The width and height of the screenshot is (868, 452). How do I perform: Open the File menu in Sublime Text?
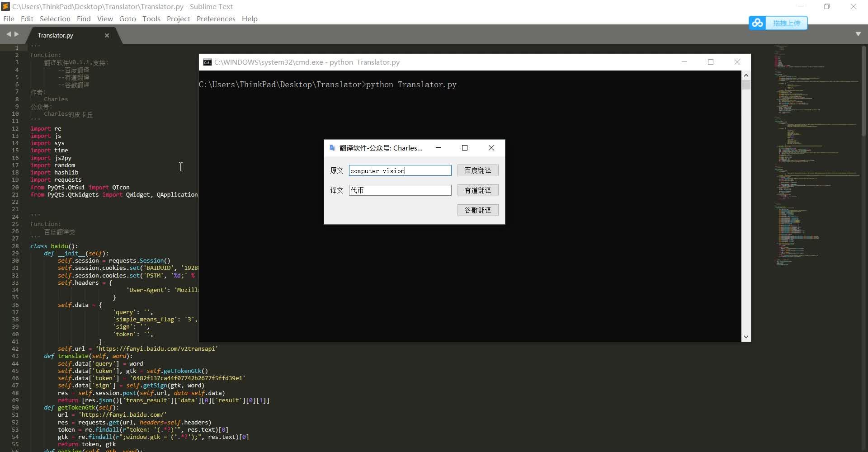coord(9,19)
